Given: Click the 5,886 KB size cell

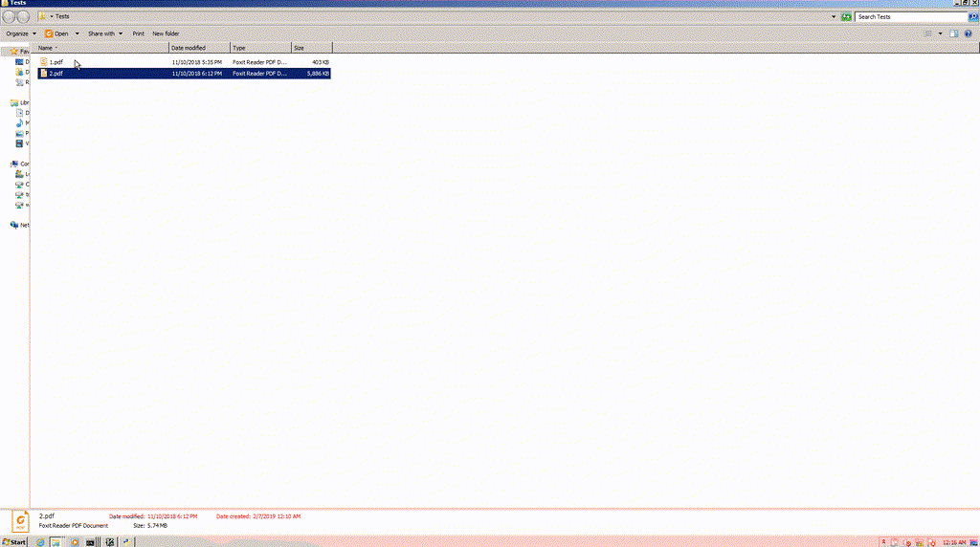Looking at the screenshot, I should click(318, 74).
